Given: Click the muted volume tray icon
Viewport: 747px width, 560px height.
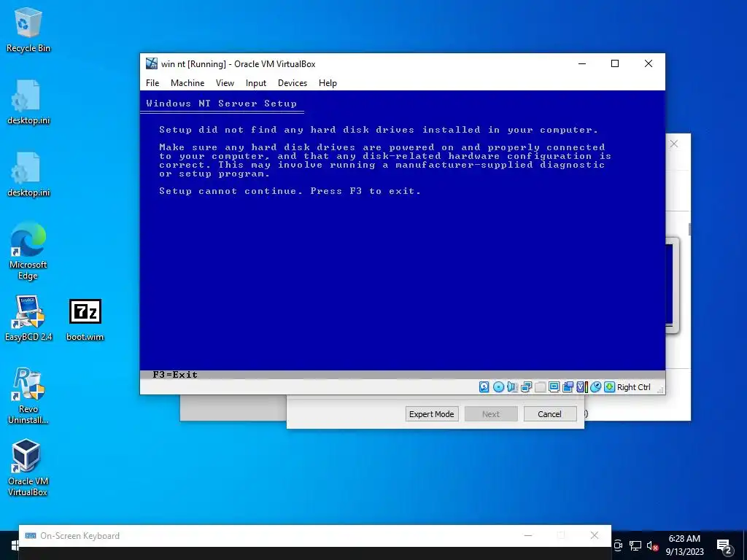Looking at the screenshot, I should [652, 545].
